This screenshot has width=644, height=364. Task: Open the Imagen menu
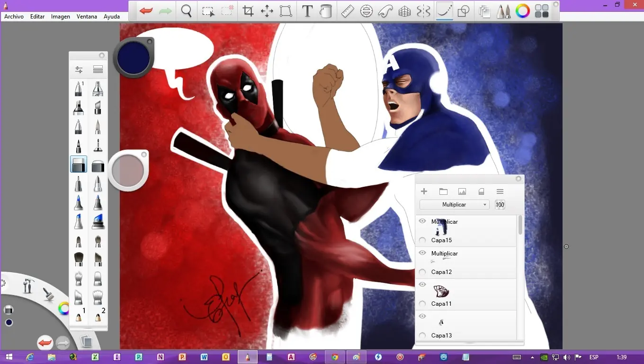(x=61, y=17)
